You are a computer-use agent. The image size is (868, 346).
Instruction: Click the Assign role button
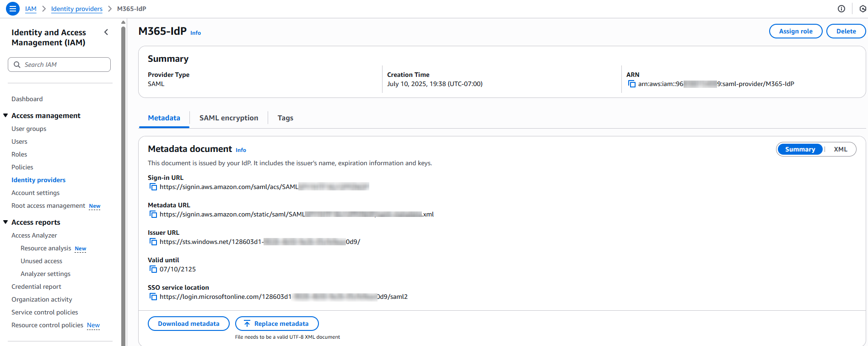(796, 31)
